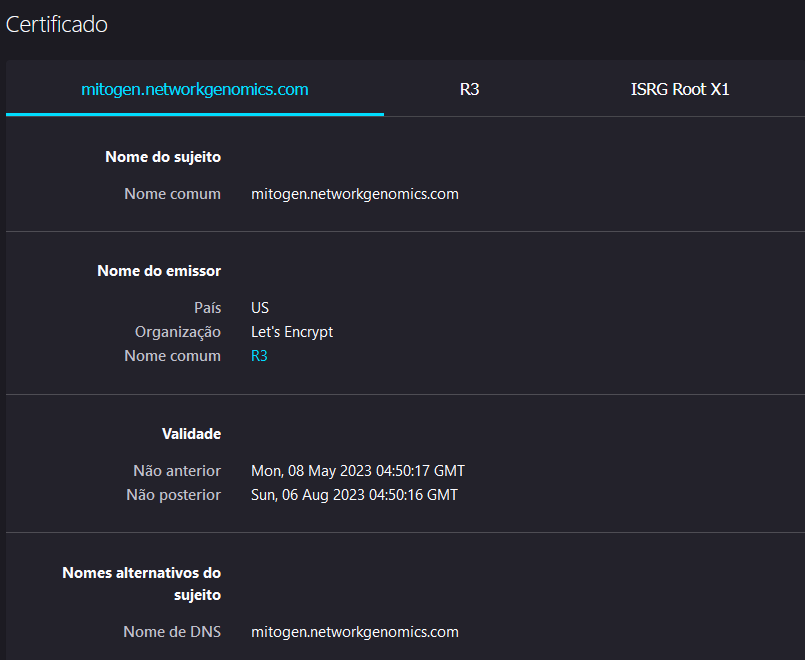The width and height of the screenshot is (805, 660).
Task: Click the Nome do emissor heading
Action: click(x=158, y=270)
